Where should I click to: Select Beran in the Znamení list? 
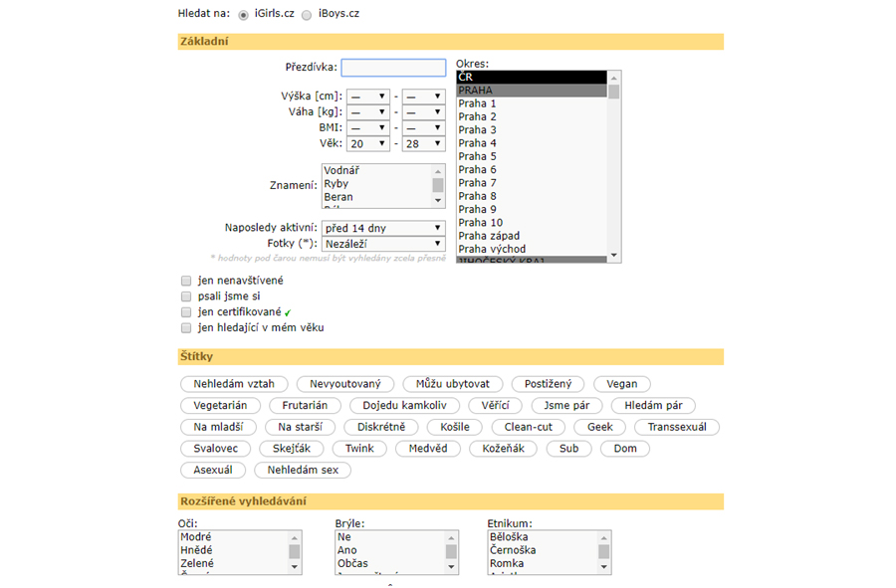coord(377,196)
